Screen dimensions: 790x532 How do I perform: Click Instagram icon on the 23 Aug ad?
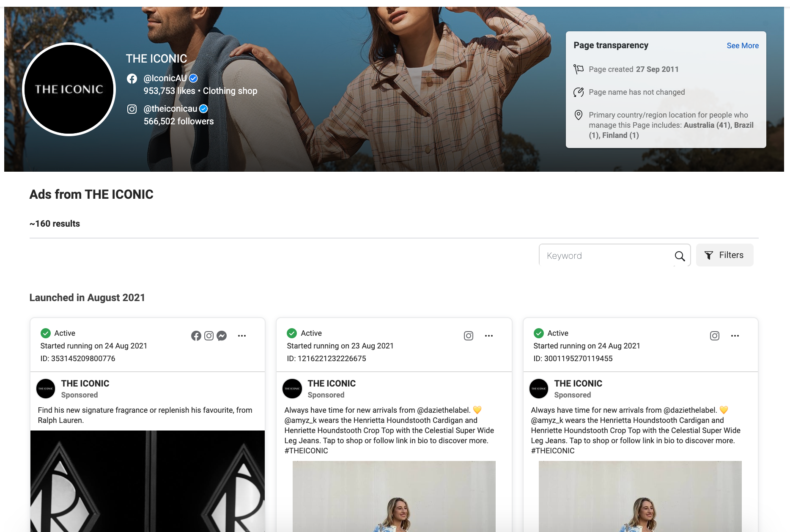pos(469,336)
